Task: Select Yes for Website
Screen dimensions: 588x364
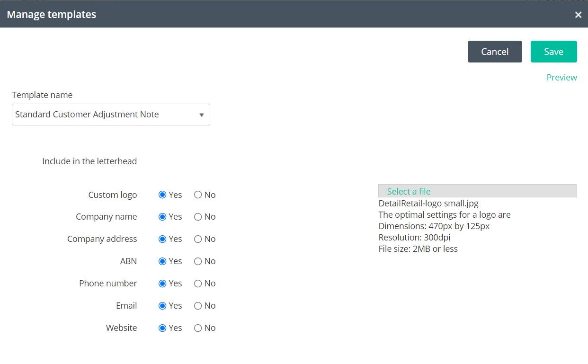Action: click(162, 328)
